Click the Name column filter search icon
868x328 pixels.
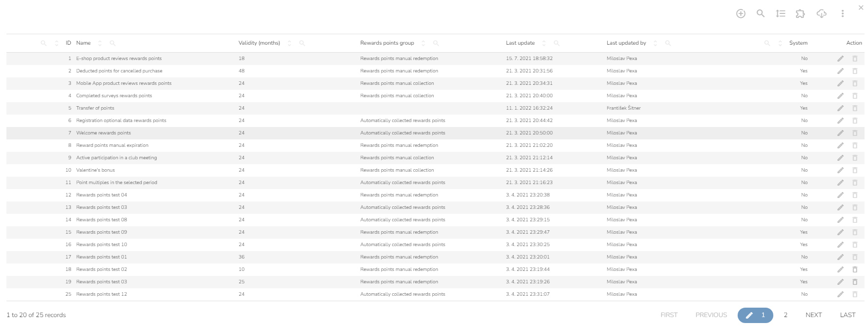113,43
